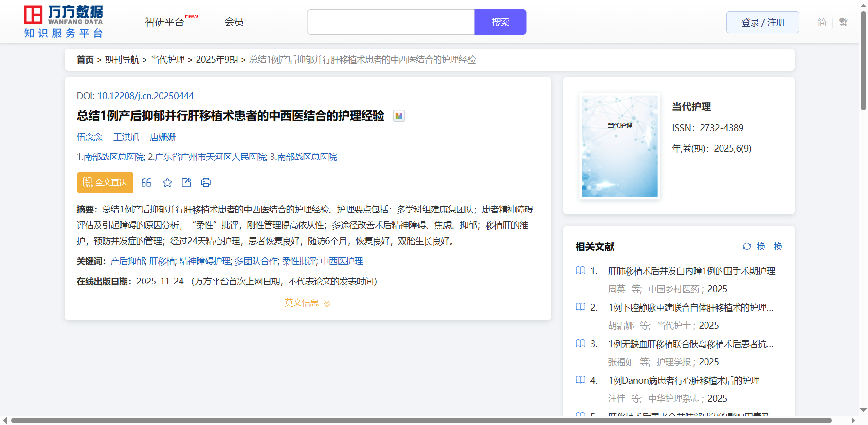Click book icon next to first related article
Viewport: 868px width, 425px height.
pyautogui.click(x=580, y=271)
